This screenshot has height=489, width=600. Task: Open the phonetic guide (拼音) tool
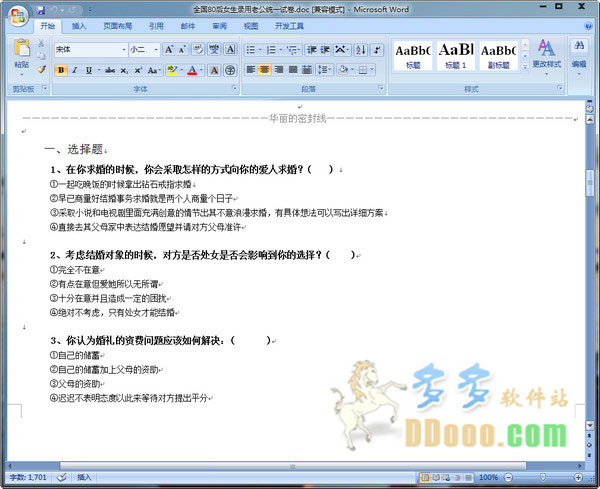pyautogui.click(x=214, y=49)
